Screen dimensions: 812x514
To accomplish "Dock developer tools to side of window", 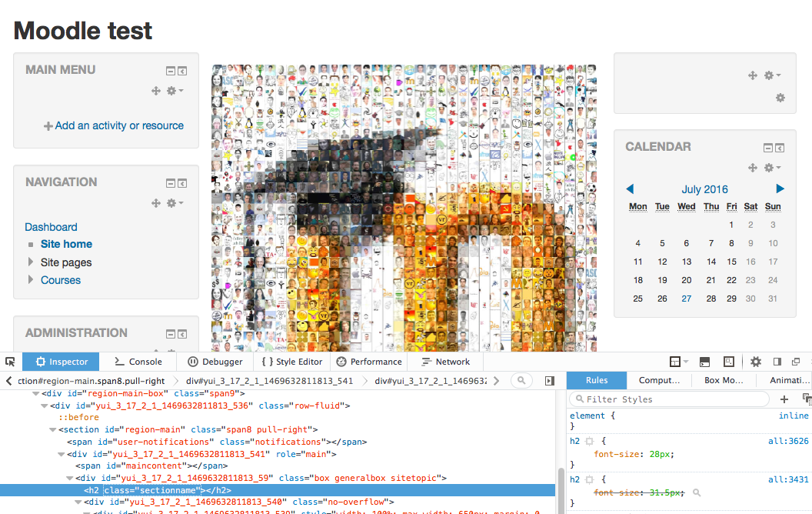I will 777,362.
